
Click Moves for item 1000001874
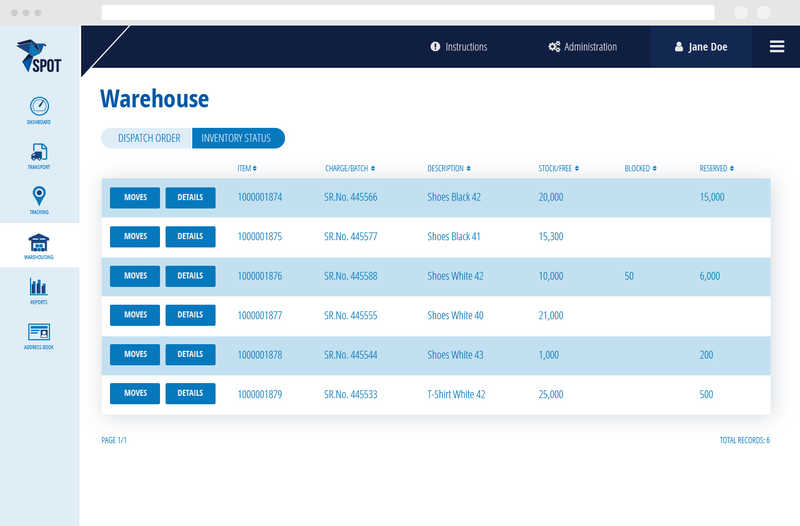(135, 198)
